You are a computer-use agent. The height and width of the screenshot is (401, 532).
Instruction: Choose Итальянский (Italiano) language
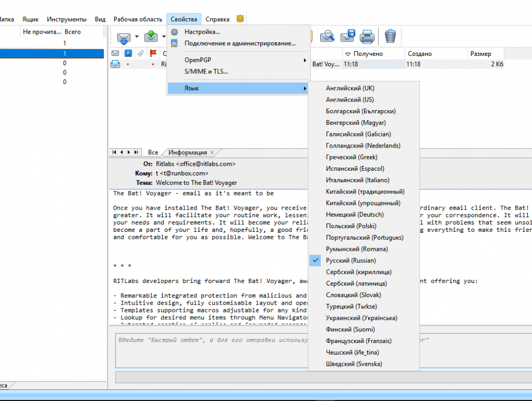click(x=364, y=180)
